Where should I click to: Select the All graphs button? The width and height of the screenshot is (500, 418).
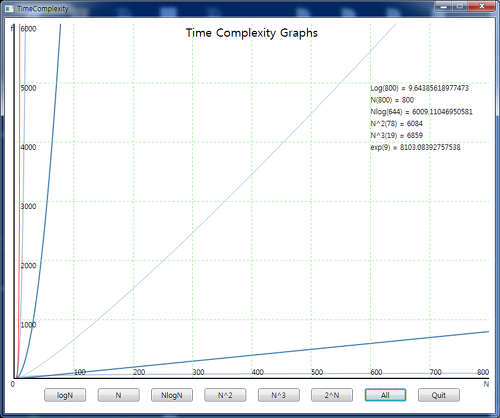(x=385, y=395)
